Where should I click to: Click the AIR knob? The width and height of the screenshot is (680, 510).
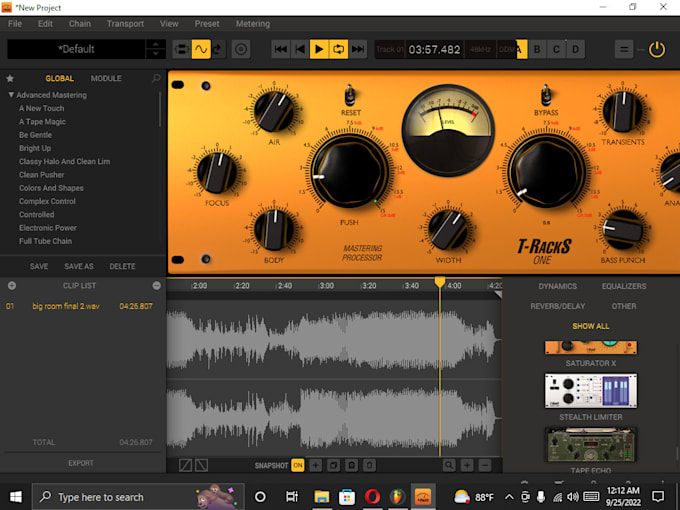274,111
